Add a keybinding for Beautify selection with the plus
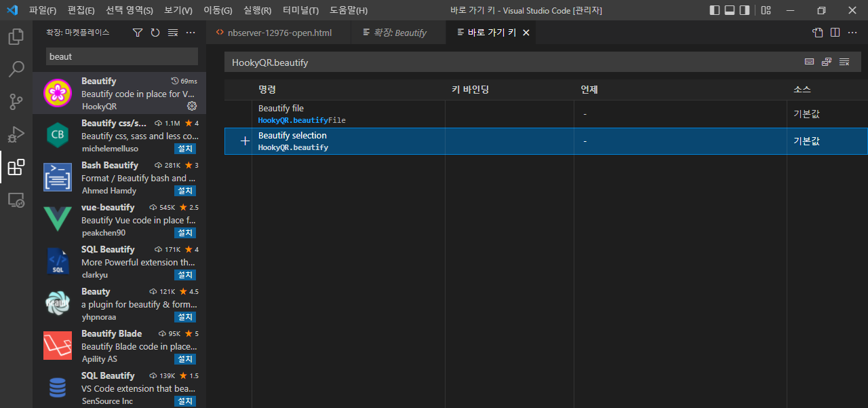Image resolution: width=868 pixels, height=408 pixels. 244,141
